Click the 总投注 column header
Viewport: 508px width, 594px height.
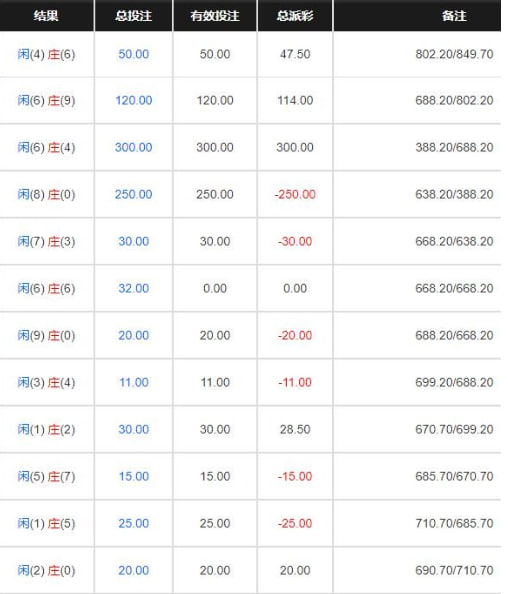click(x=134, y=16)
